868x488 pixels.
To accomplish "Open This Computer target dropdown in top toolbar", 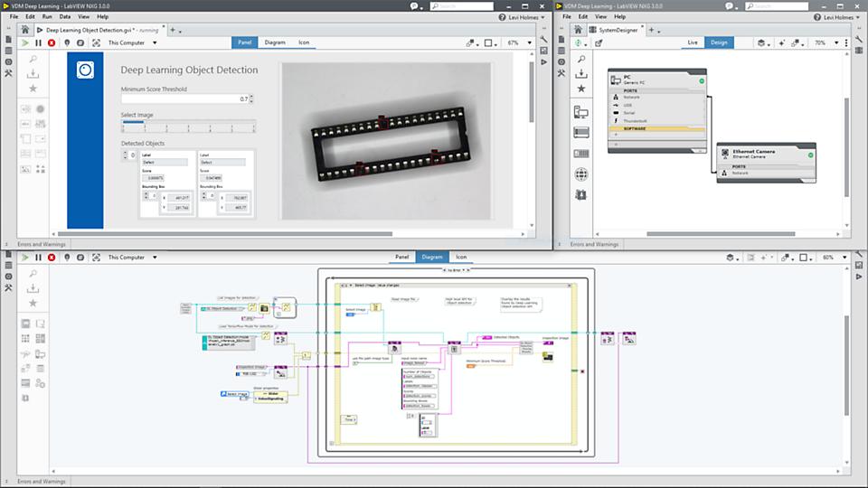I will coord(132,42).
